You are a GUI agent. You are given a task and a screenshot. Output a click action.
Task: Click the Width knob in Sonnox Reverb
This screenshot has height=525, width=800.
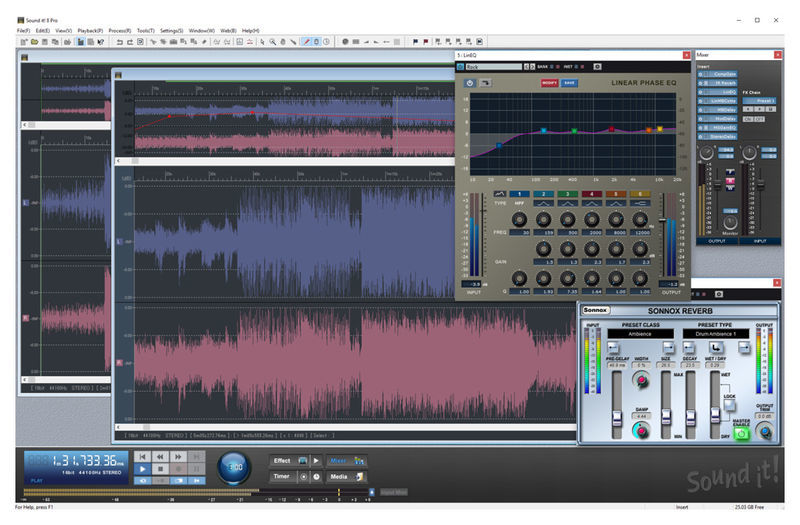[x=641, y=380]
